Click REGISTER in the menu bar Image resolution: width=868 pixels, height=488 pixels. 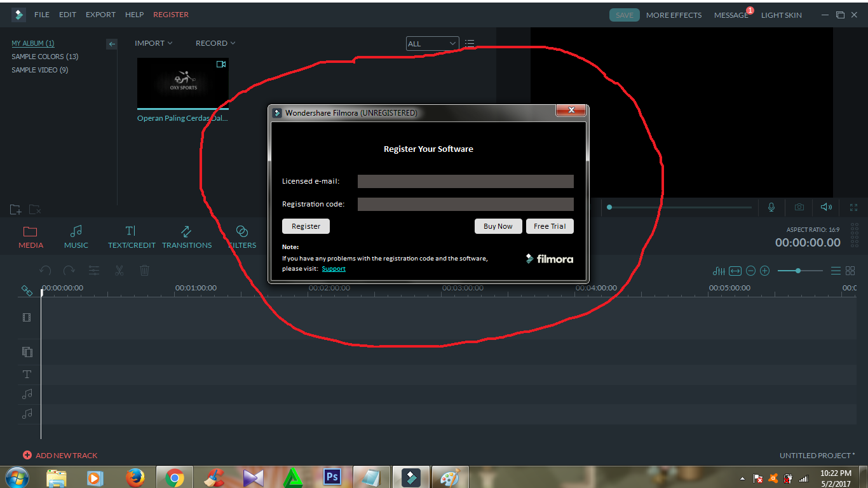171,15
